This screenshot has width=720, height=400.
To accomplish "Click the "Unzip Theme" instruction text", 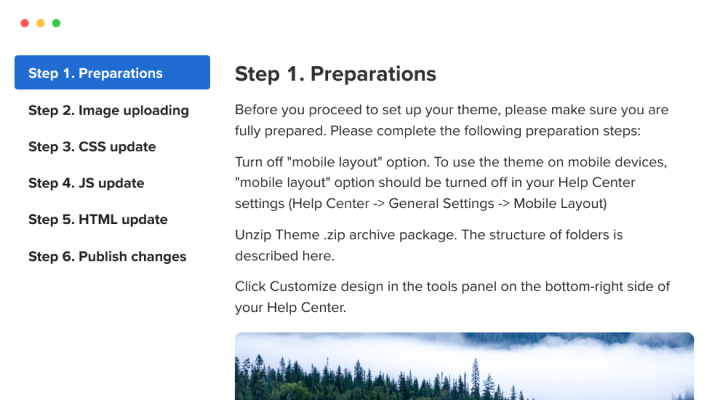I will pos(283,235).
